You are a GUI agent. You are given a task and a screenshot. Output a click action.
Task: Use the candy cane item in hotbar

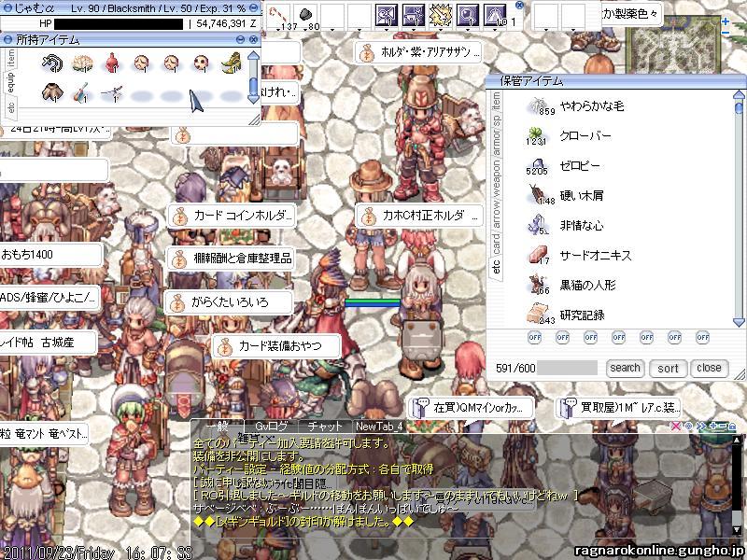(276, 14)
